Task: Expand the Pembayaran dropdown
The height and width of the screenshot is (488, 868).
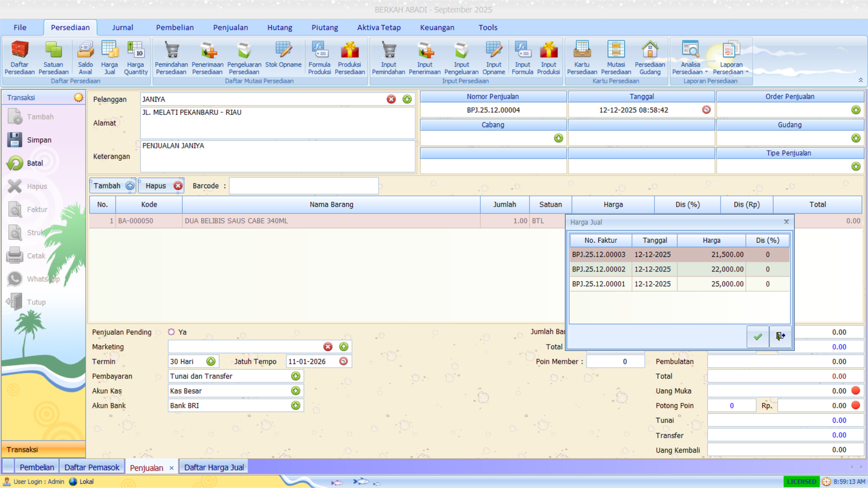Action: coord(296,376)
